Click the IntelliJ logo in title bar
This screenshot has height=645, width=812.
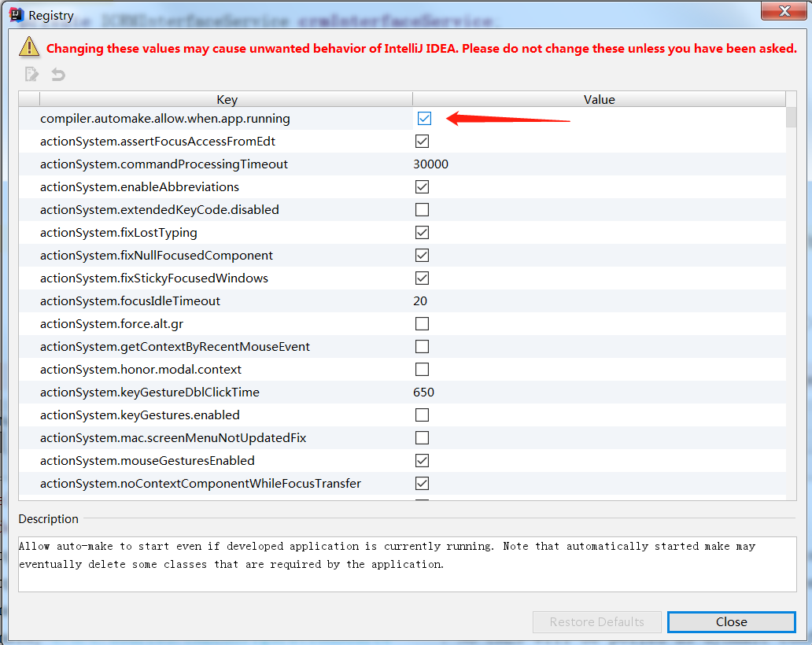pyautogui.click(x=16, y=15)
